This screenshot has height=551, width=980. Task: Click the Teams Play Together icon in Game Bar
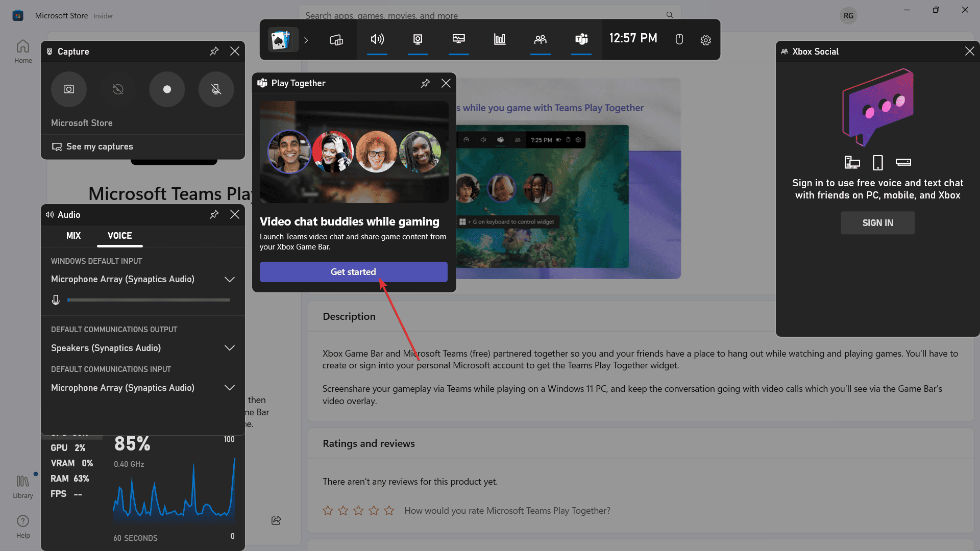point(581,39)
